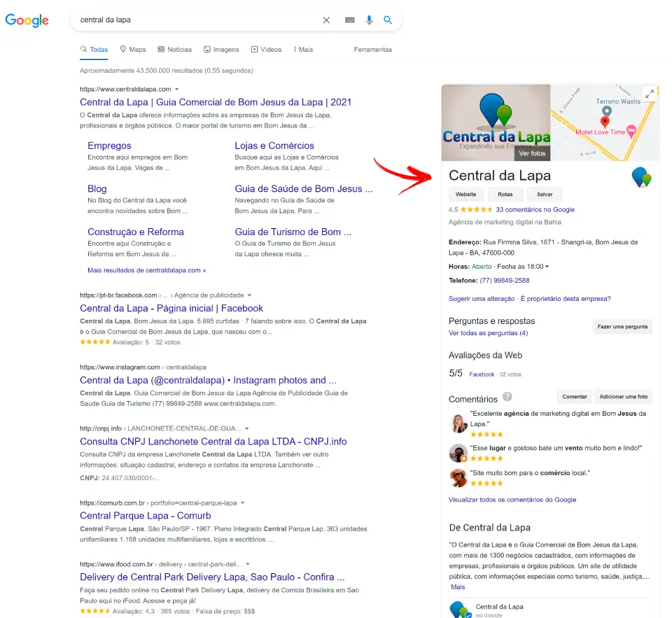The width and height of the screenshot is (672, 618).
Task: Select the Todas tab
Action: (94, 50)
